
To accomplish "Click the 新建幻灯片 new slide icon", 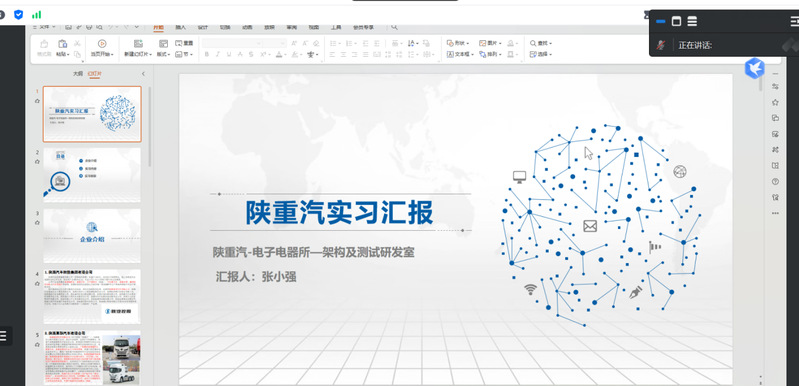I will point(138,44).
